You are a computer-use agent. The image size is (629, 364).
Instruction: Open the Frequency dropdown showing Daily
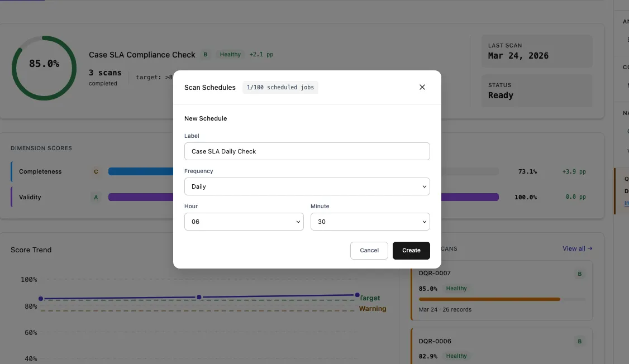[x=307, y=186]
